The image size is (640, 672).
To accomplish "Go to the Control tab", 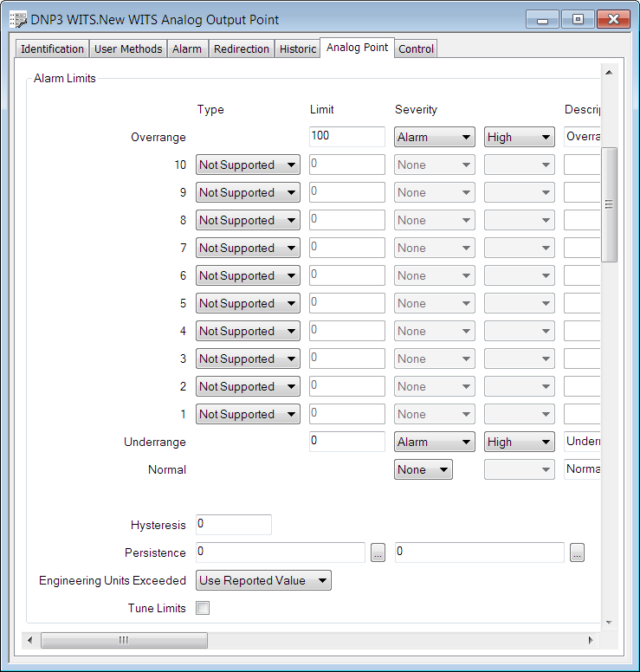I will coord(416,49).
